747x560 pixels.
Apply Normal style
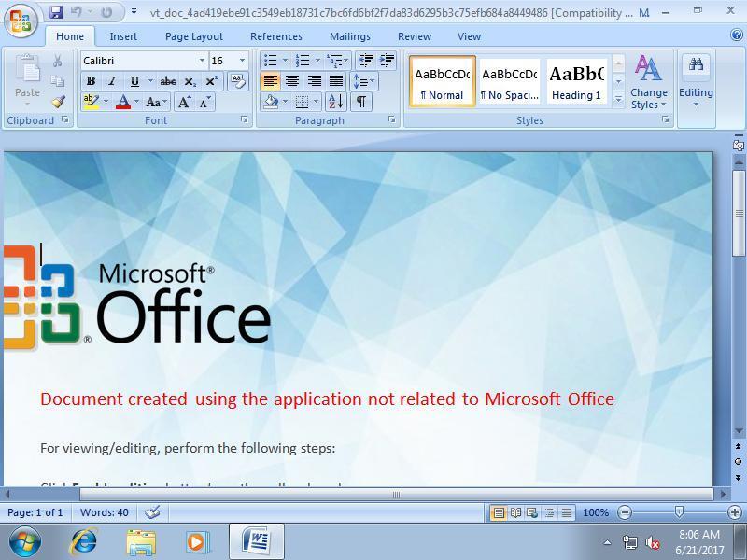[442, 81]
